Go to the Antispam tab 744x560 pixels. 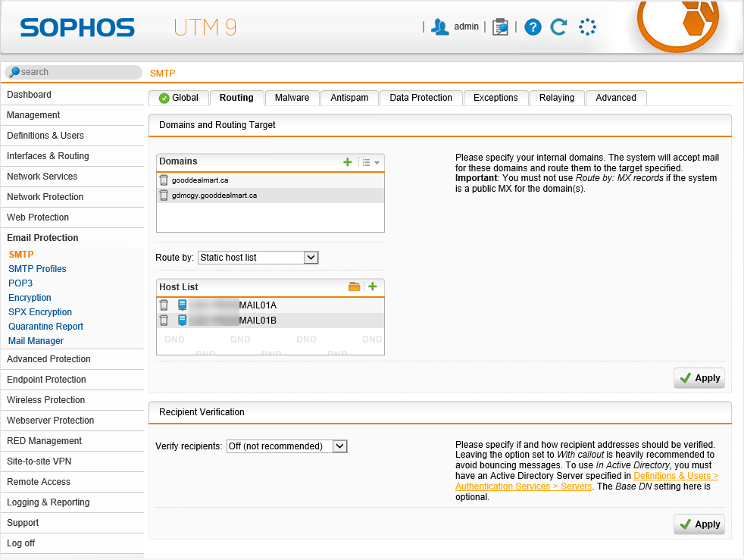click(349, 98)
